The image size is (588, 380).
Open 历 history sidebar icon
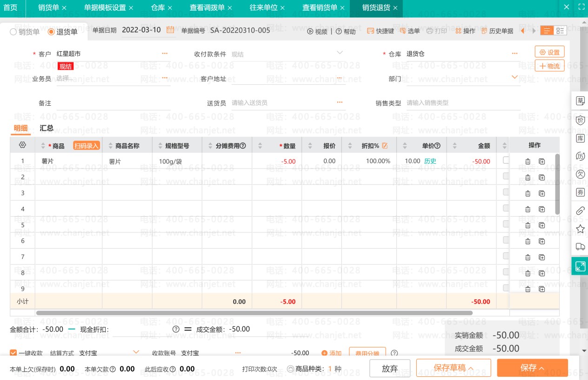click(580, 156)
